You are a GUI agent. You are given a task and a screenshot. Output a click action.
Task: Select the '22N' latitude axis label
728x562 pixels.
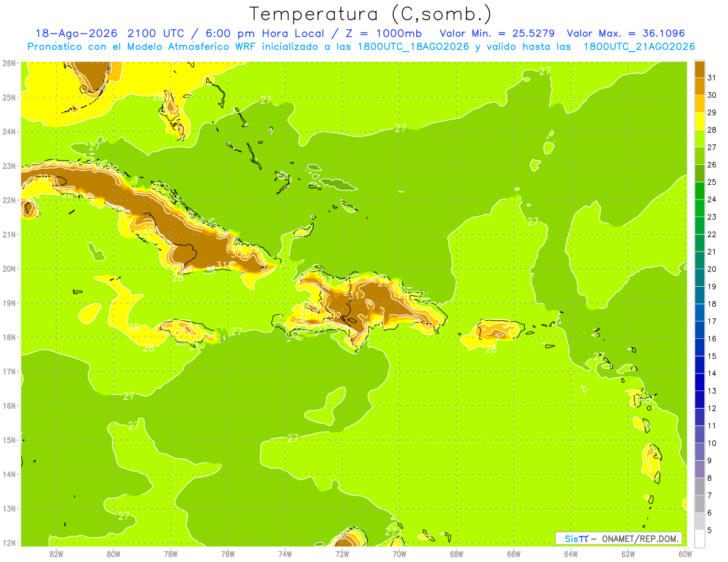pos(9,200)
